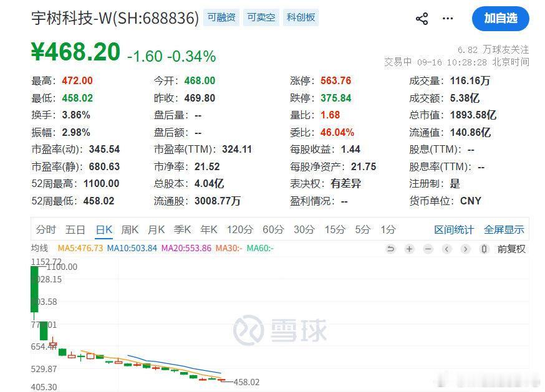Image resolution: width=545 pixels, height=392 pixels.
Task: Click the 加自选 button
Action: pos(501,19)
